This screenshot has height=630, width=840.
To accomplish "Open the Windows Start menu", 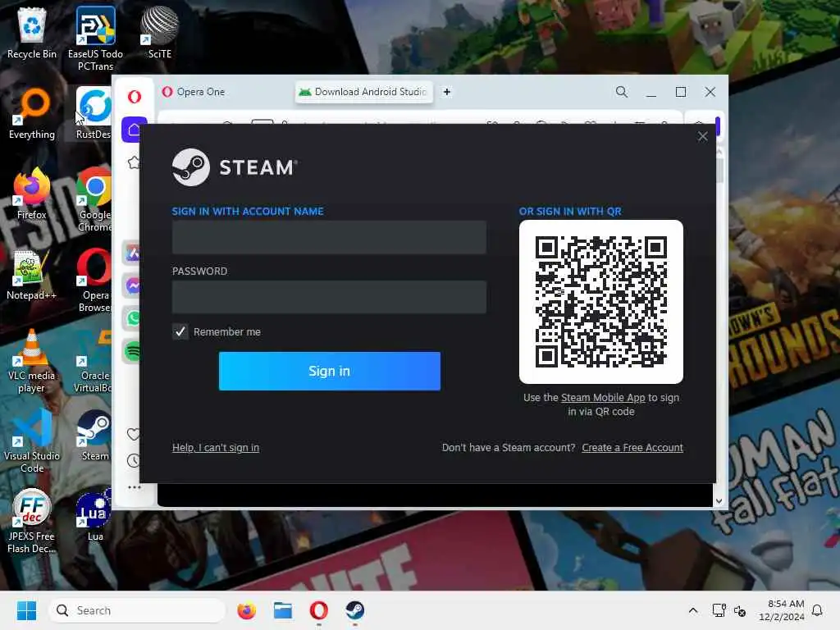I will [26, 610].
